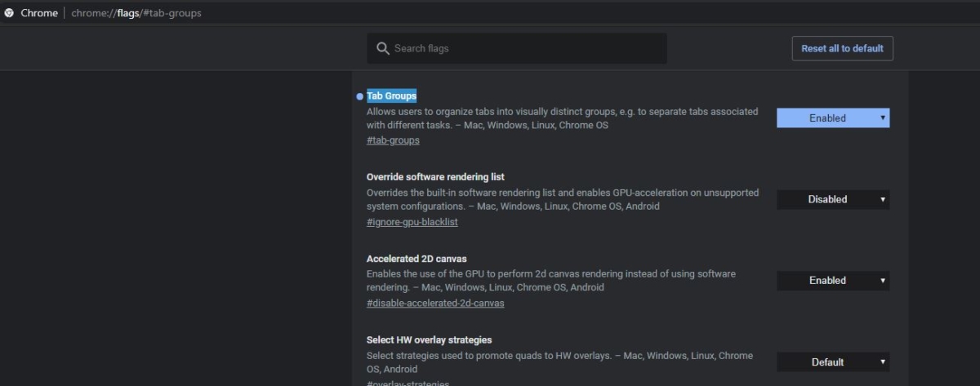Click the Chrome label in the address bar
Viewport: 980px width, 386px height.
click(x=39, y=13)
